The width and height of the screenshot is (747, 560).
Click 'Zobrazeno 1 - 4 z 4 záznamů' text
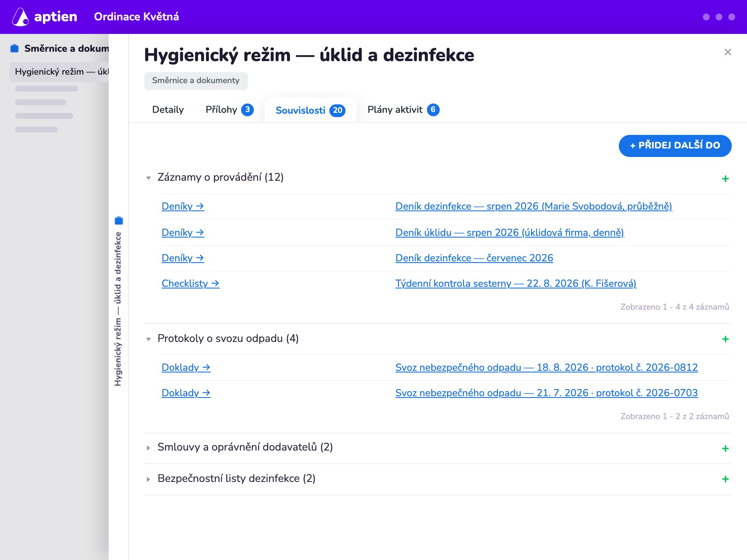click(x=674, y=307)
